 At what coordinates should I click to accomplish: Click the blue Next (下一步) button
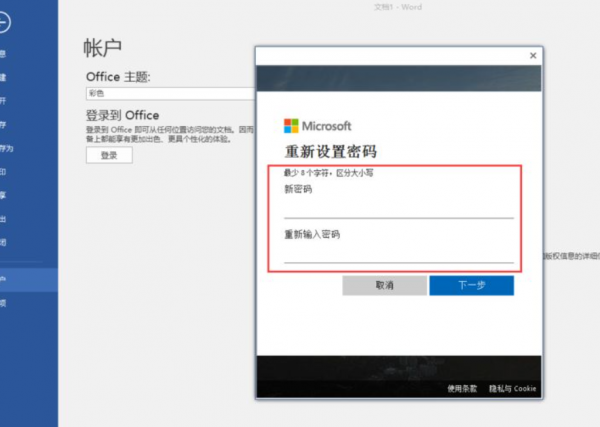pos(471,285)
